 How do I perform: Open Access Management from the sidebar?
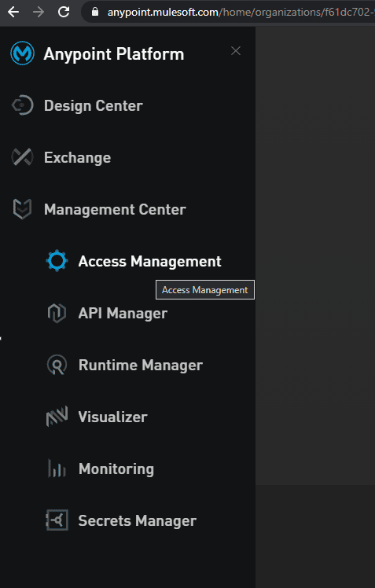pyautogui.click(x=149, y=261)
